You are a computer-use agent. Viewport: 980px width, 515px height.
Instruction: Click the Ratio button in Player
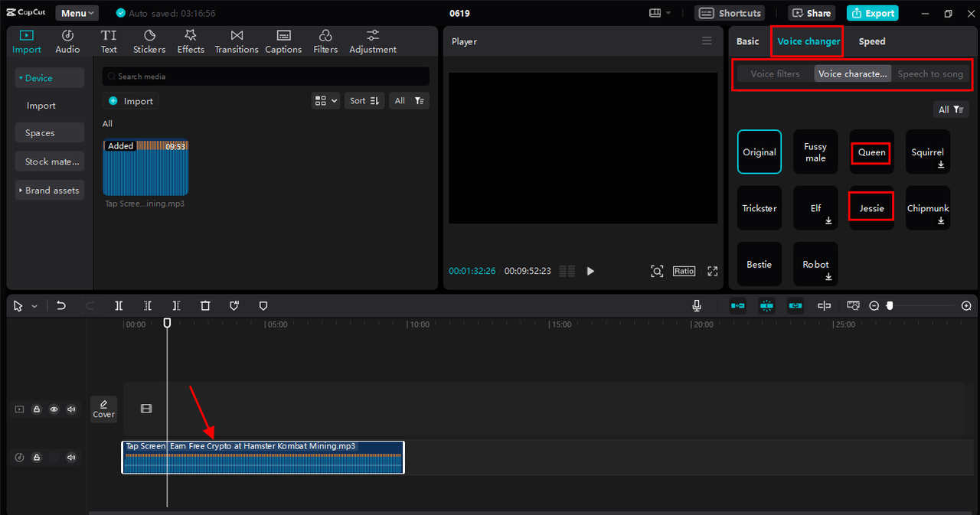pos(684,271)
